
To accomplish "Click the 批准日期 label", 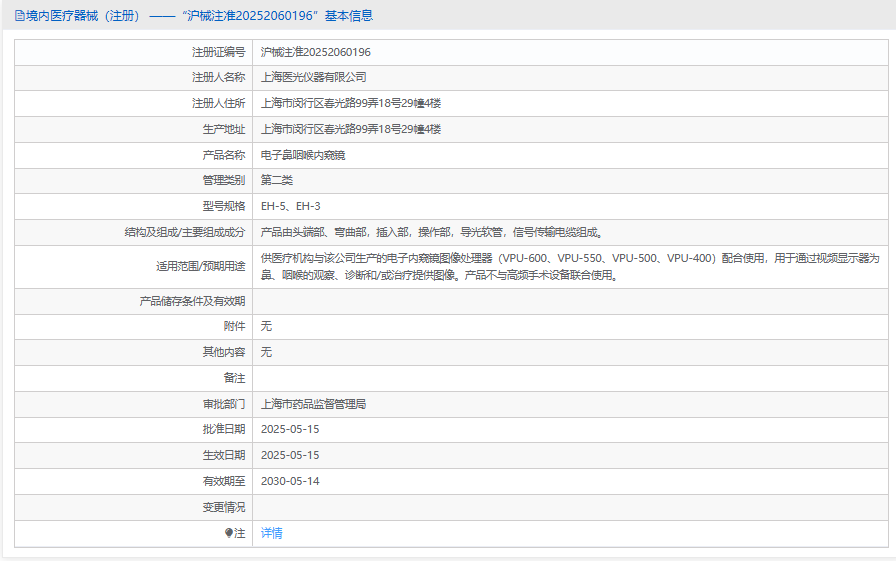I will tap(223, 429).
